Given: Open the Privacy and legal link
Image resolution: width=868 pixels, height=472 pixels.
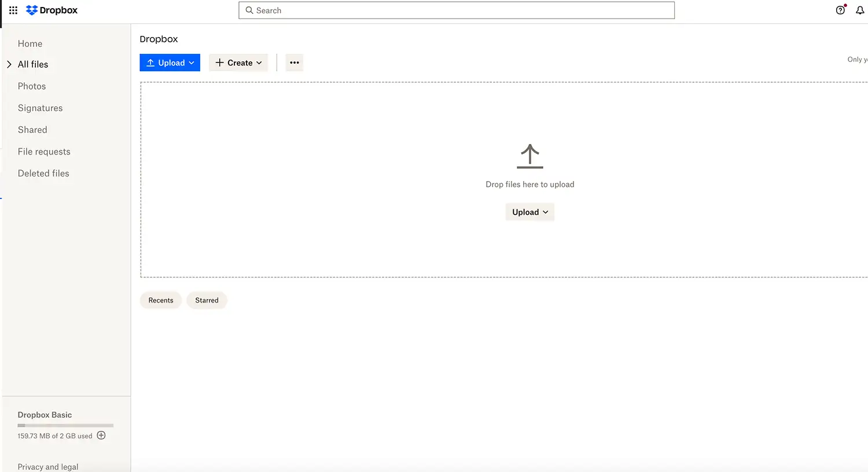Looking at the screenshot, I should point(48,467).
